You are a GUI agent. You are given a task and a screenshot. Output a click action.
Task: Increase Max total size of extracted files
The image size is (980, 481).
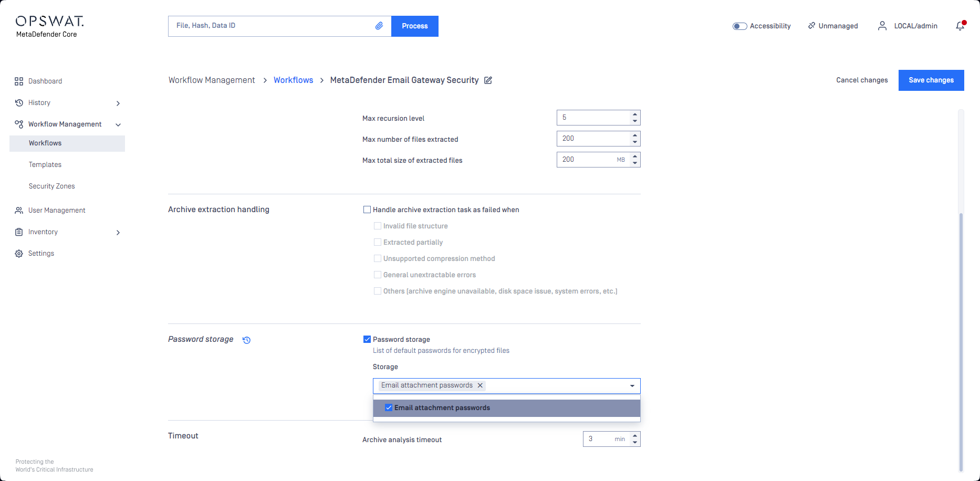pyautogui.click(x=635, y=156)
